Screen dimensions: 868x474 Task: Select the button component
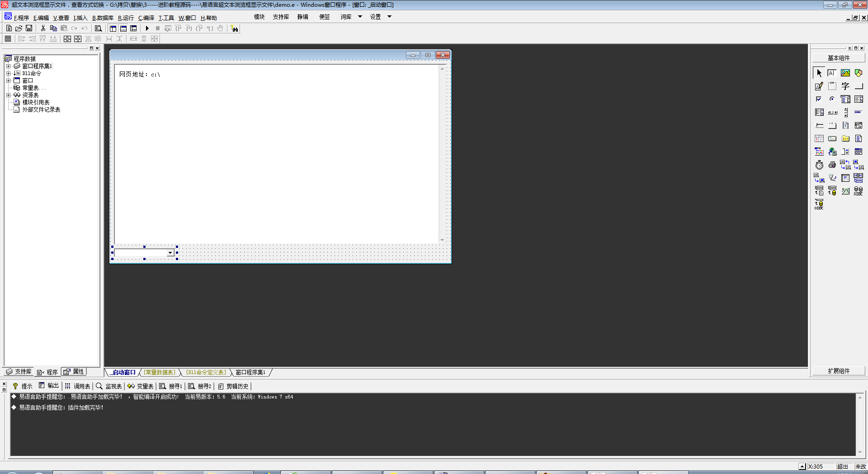(859, 86)
